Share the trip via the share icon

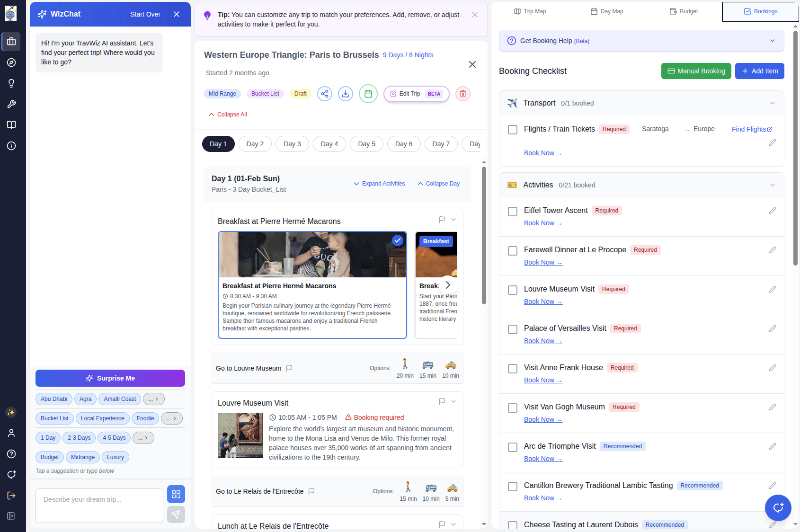[325, 94]
